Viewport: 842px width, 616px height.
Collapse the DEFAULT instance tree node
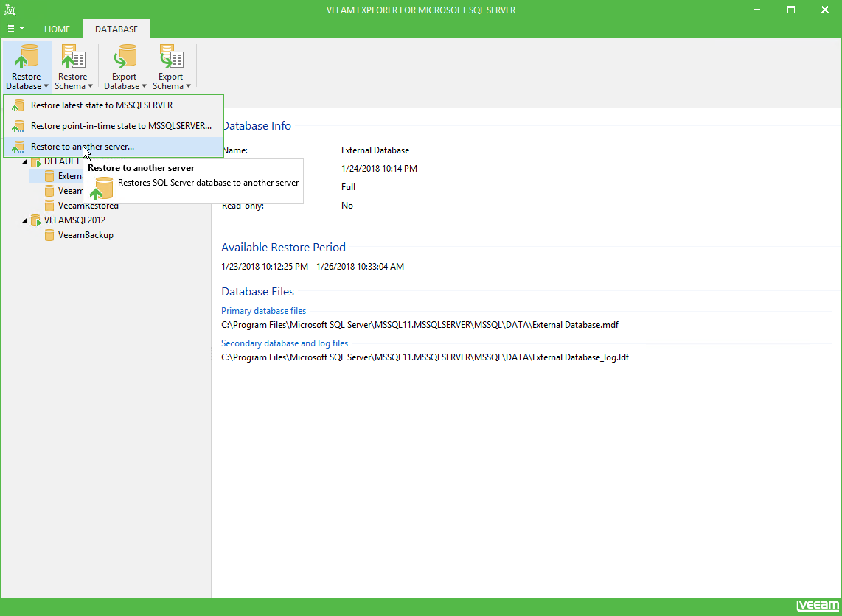(24, 162)
